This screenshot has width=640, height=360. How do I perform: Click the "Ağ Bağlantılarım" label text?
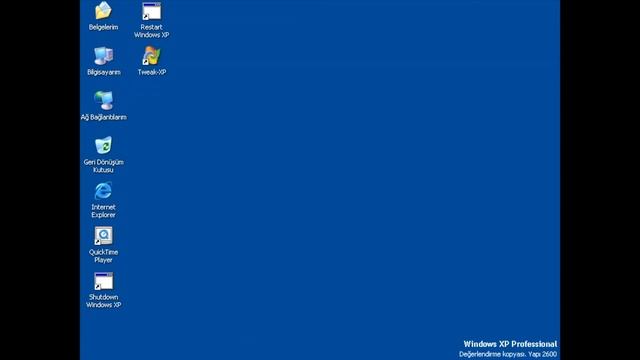104,117
